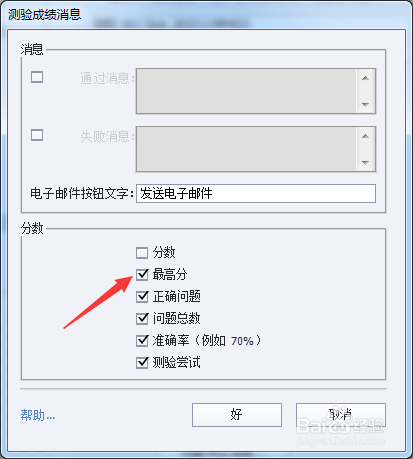Uncheck the 测验尝试 checkbox

click(x=142, y=362)
